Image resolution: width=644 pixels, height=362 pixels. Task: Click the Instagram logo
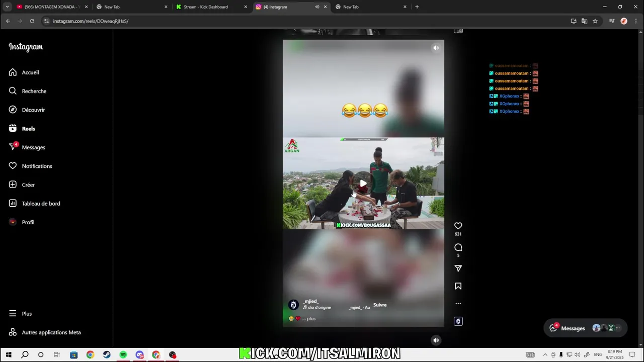(26, 47)
